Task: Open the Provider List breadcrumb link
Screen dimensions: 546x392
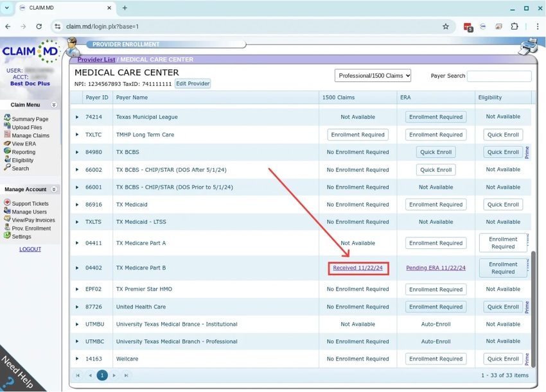Action: point(96,60)
